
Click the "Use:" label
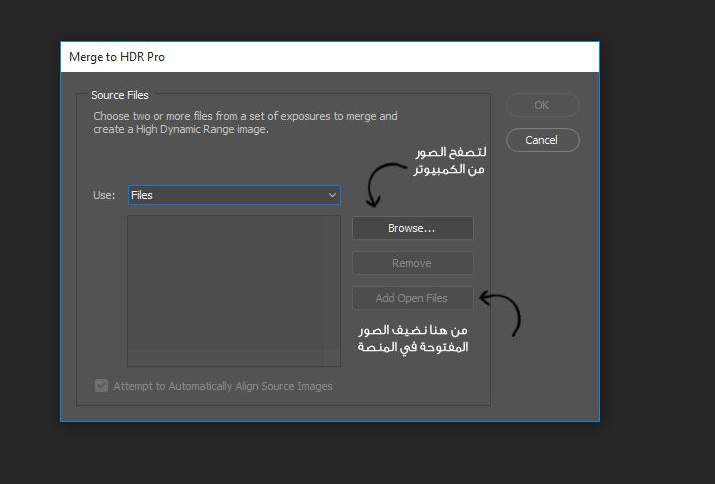(104, 195)
